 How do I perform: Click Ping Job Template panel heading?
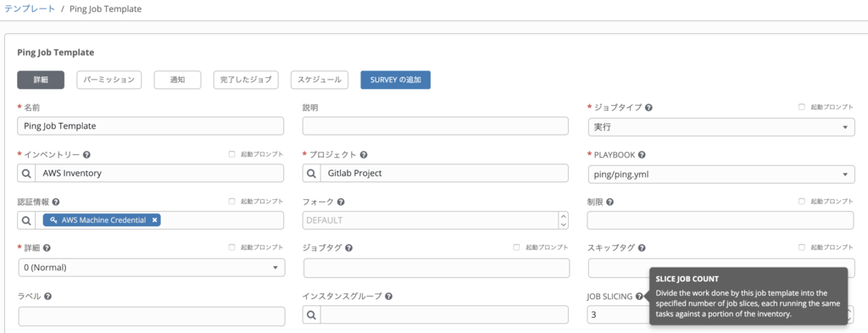click(x=56, y=53)
